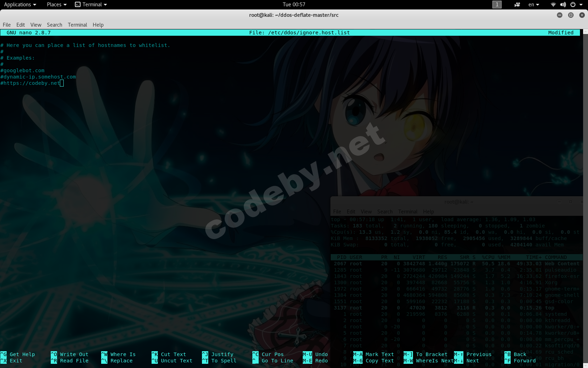Click the Forward shortcut label in nano
This screenshot has width=588, height=368.
(525, 361)
